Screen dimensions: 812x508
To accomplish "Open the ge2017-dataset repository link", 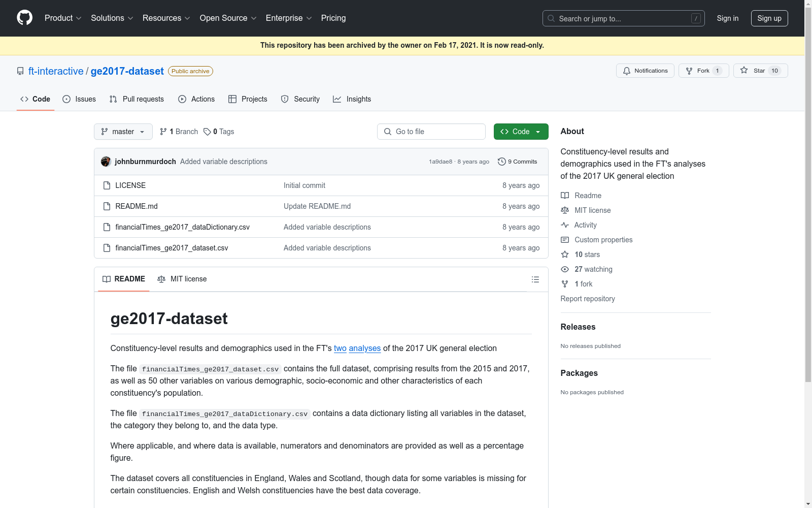I will (x=127, y=71).
